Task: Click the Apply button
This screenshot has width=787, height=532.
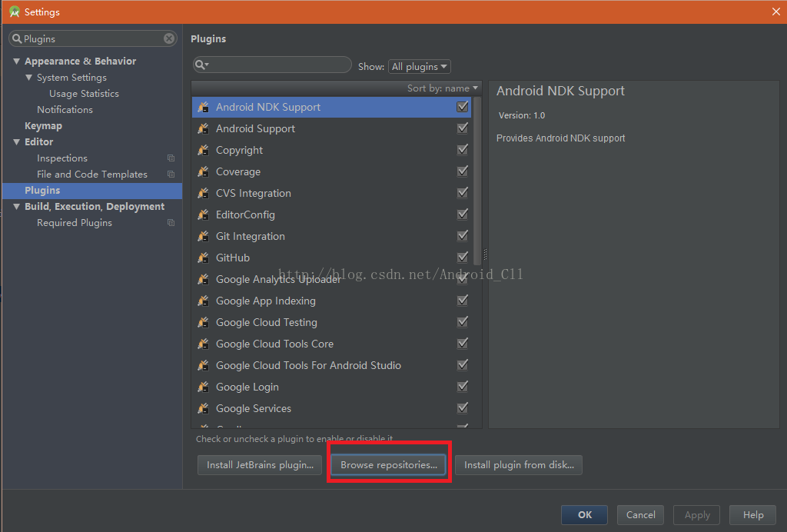Action: 696,514
